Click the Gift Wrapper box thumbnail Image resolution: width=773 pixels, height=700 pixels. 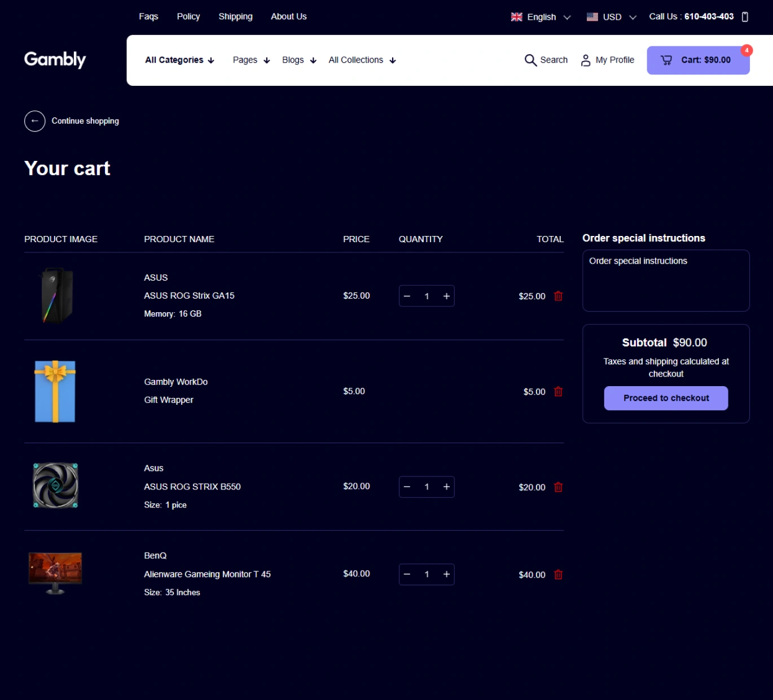[x=55, y=391]
